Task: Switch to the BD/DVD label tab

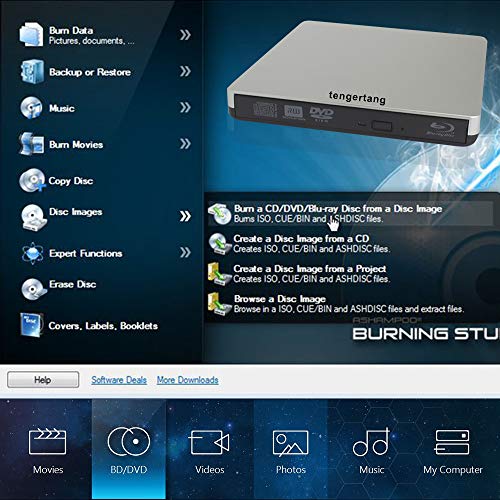Action: [x=129, y=470]
